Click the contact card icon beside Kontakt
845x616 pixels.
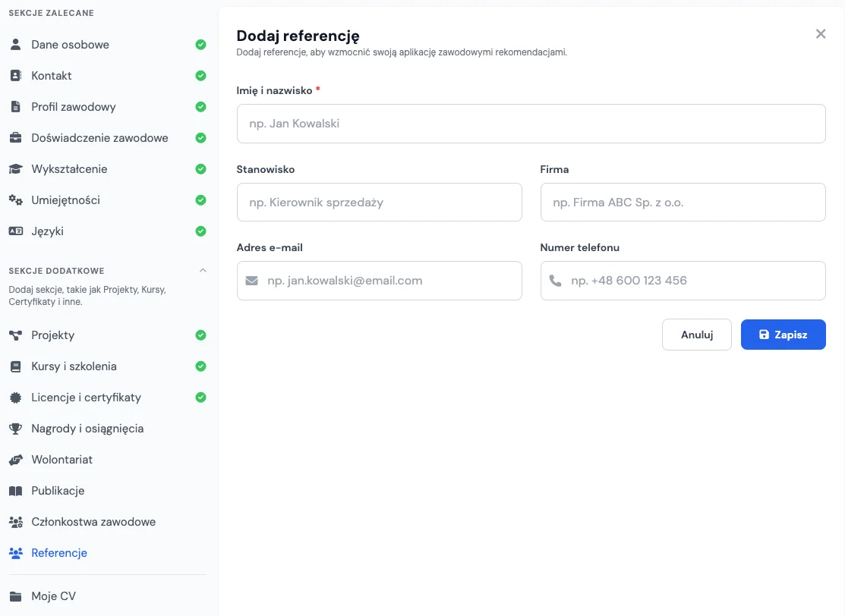pyautogui.click(x=16, y=76)
